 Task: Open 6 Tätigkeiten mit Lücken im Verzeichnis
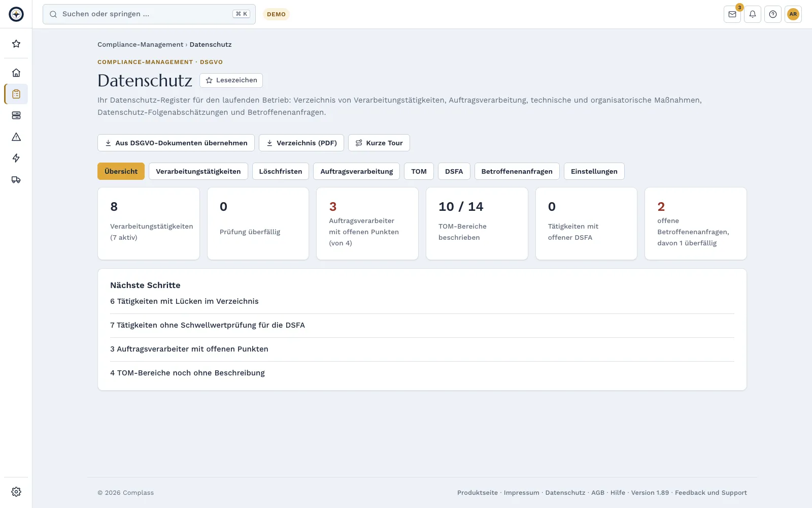(x=422, y=301)
